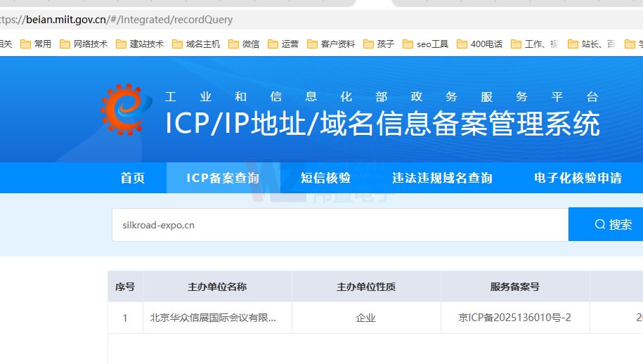The width and height of the screenshot is (643, 364).
Task: Switch to the 短信核验 tab
Action: (x=325, y=178)
